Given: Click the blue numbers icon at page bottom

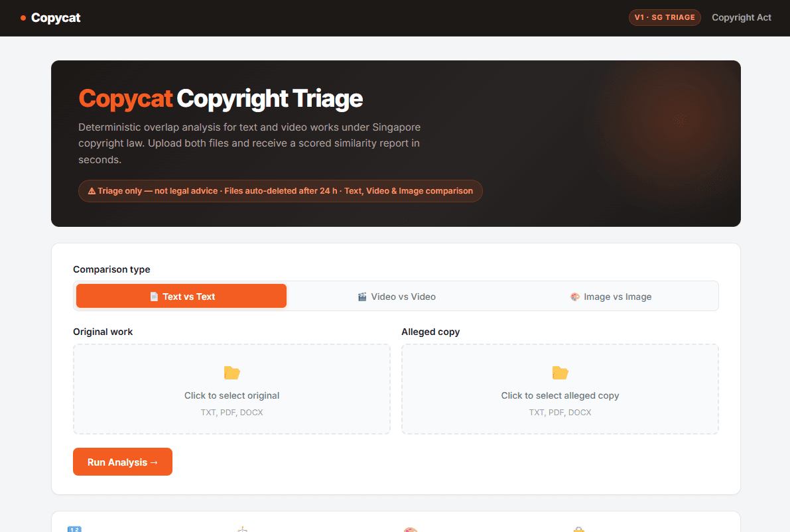Looking at the screenshot, I should pos(74,529).
